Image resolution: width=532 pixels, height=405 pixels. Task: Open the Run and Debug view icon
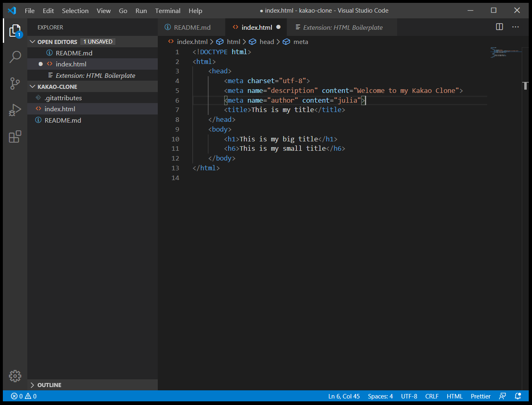click(15, 110)
